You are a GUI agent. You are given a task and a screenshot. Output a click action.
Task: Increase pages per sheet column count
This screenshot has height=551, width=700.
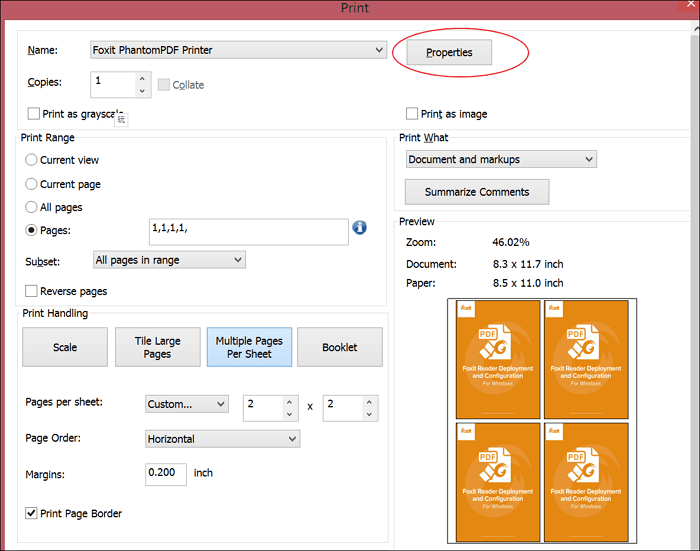click(289, 399)
